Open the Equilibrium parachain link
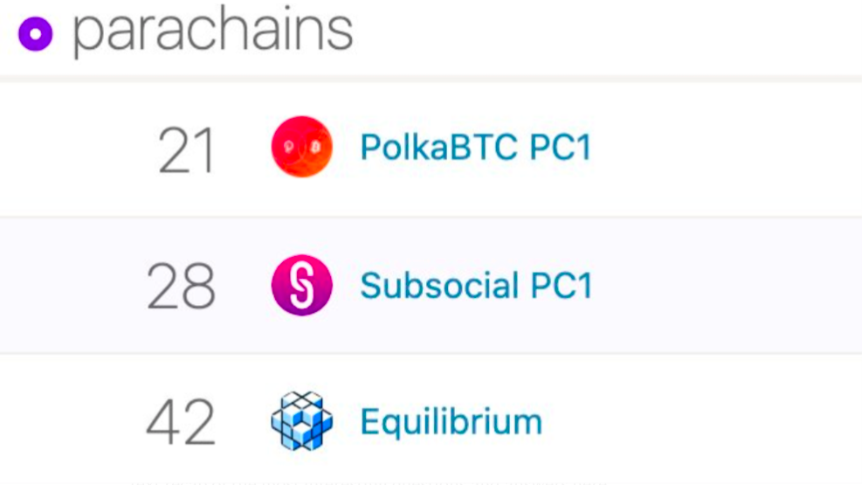Image resolution: width=868 pixels, height=485 pixels. coord(451,422)
